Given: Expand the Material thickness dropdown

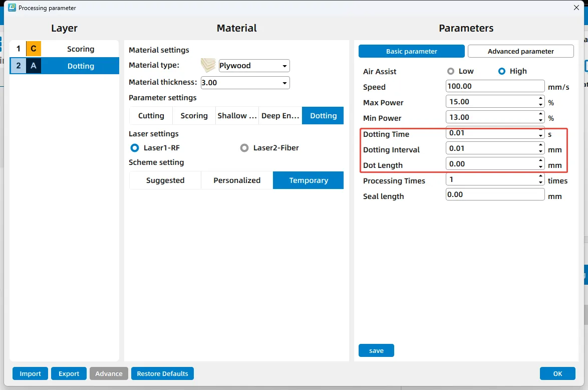Looking at the screenshot, I should [245, 83].
